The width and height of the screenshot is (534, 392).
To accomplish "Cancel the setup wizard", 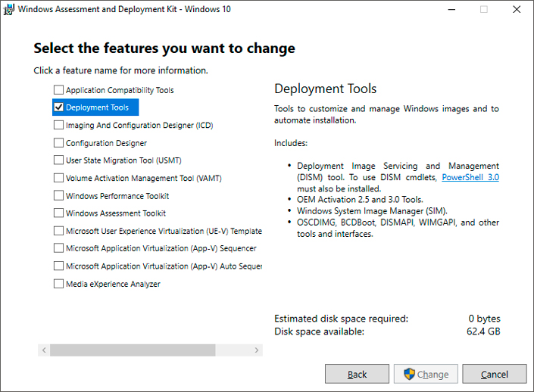I will click(x=495, y=374).
